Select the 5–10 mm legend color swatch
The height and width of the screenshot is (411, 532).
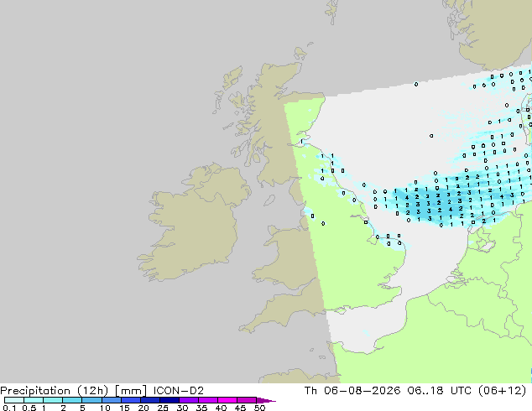[x=91, y=400]
